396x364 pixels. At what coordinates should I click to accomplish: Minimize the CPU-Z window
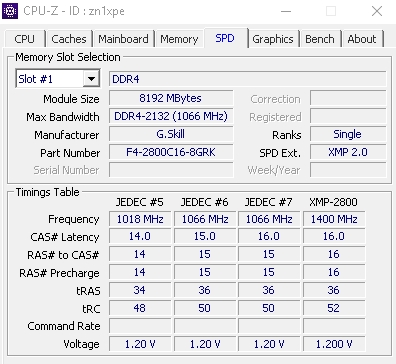pyautogui.click(x=286, y=11)
